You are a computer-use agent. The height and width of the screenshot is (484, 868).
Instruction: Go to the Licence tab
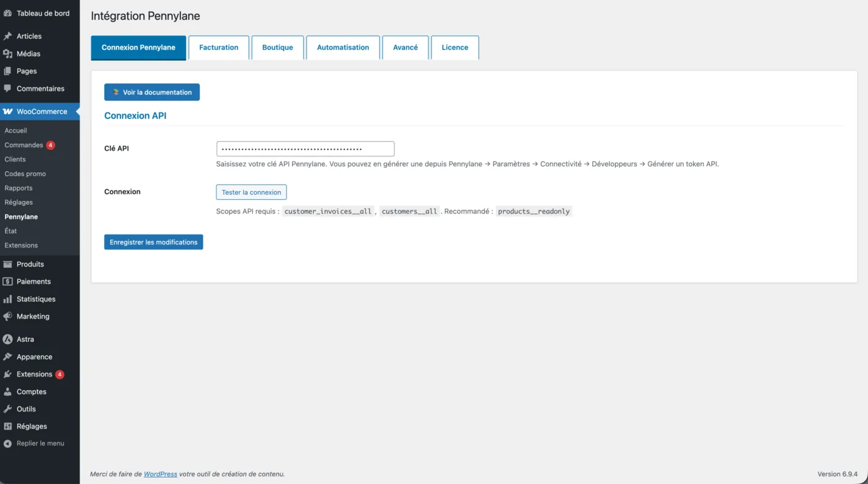(455, 48)
